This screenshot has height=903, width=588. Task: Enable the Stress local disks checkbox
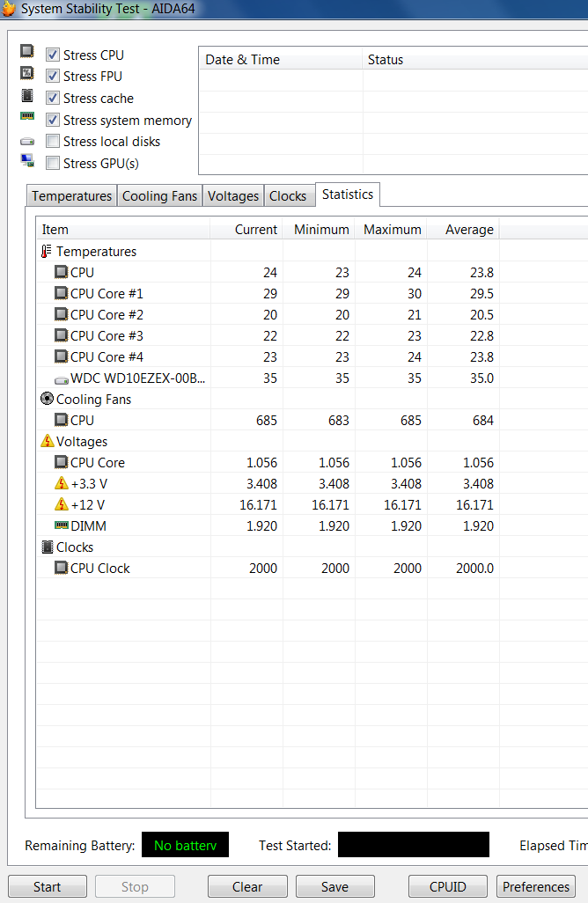53,141
